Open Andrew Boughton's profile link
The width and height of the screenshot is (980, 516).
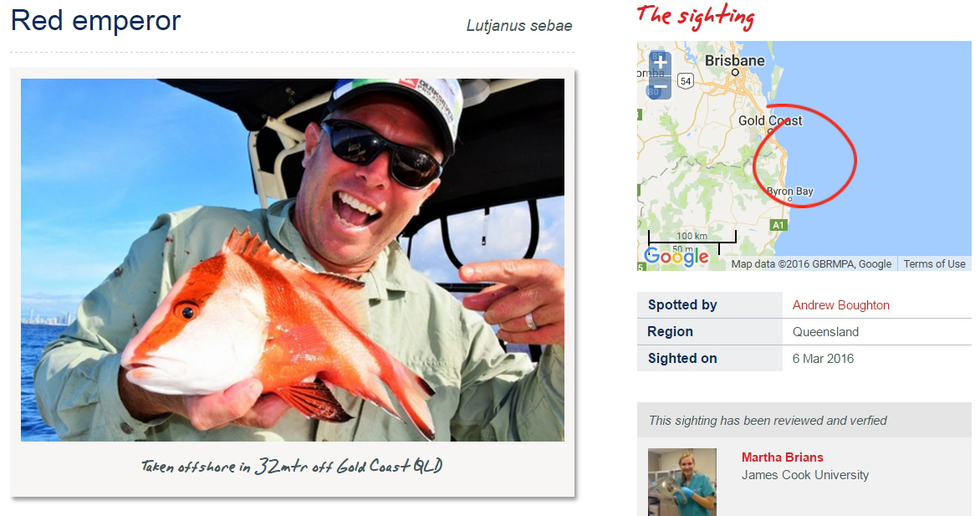coord(840,305)
